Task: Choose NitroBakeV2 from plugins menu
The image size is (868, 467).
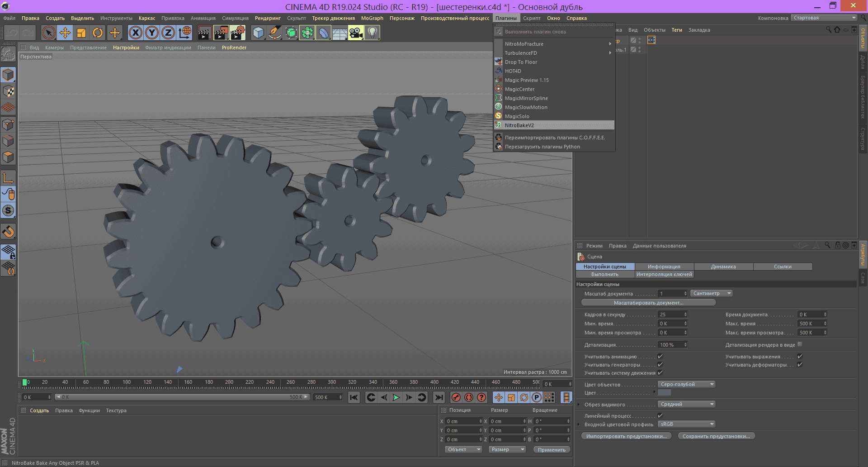Action: [x=554, y=125]
